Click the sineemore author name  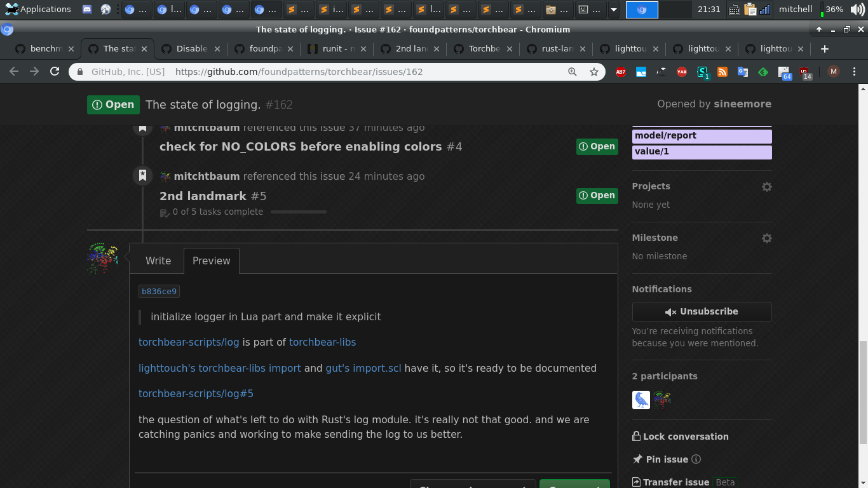point(742,104)
